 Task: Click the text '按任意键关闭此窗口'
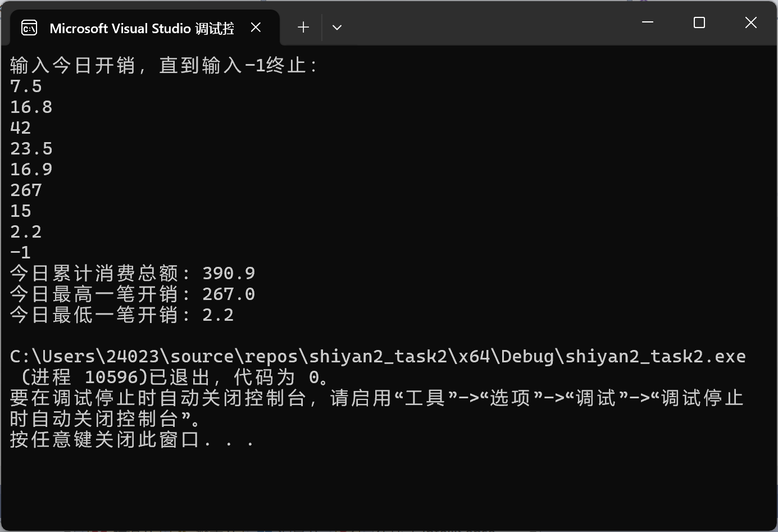105,439
